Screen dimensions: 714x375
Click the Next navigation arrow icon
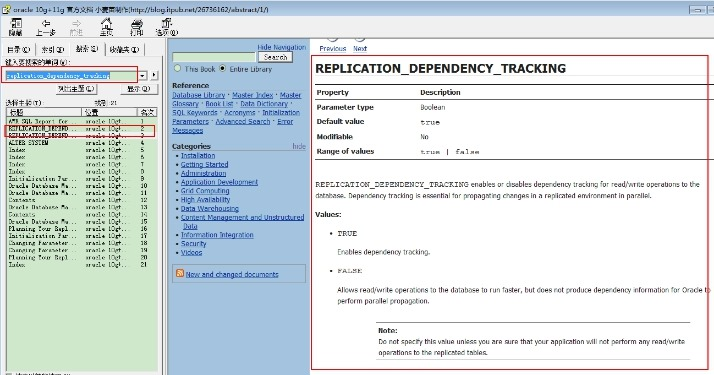(360, 38)
